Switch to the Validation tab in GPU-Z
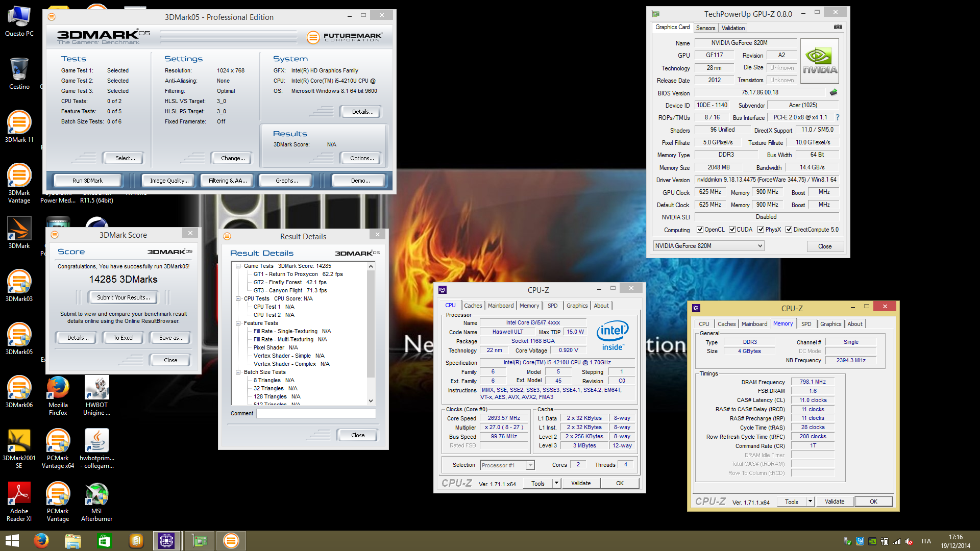The height and width of the screenshot is (551, 980). click(733, 28)
